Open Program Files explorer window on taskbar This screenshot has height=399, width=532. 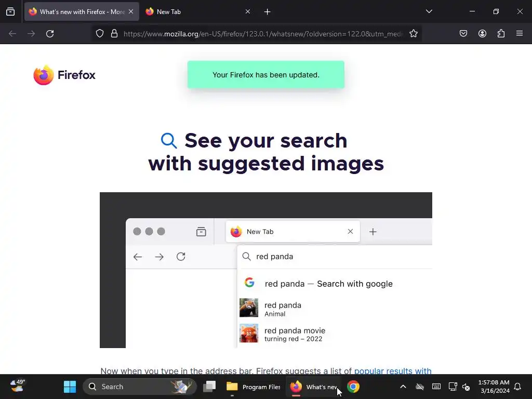tap(254, 387)
